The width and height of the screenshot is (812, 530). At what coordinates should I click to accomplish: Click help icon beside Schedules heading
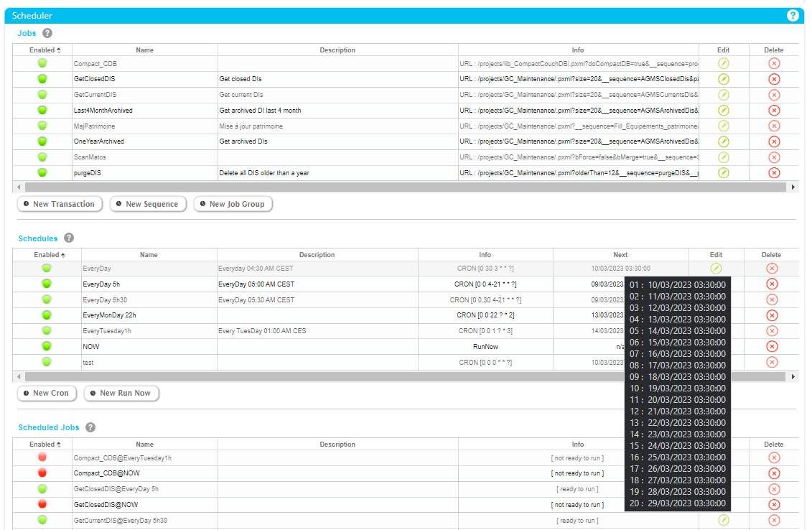[69, 238]
